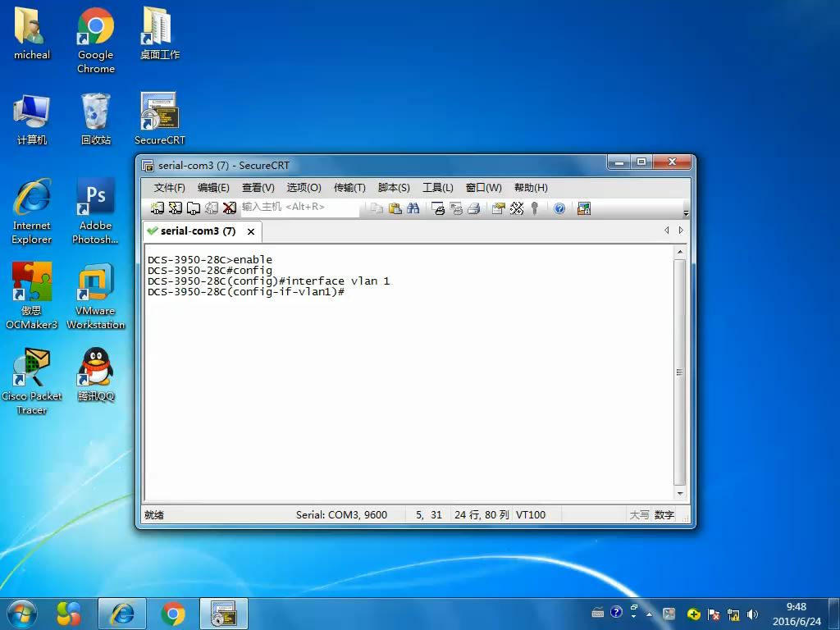Viewport: 840px width, 630px height.
Task: Open the 文件(F) menu
Action: coord(169,188)
